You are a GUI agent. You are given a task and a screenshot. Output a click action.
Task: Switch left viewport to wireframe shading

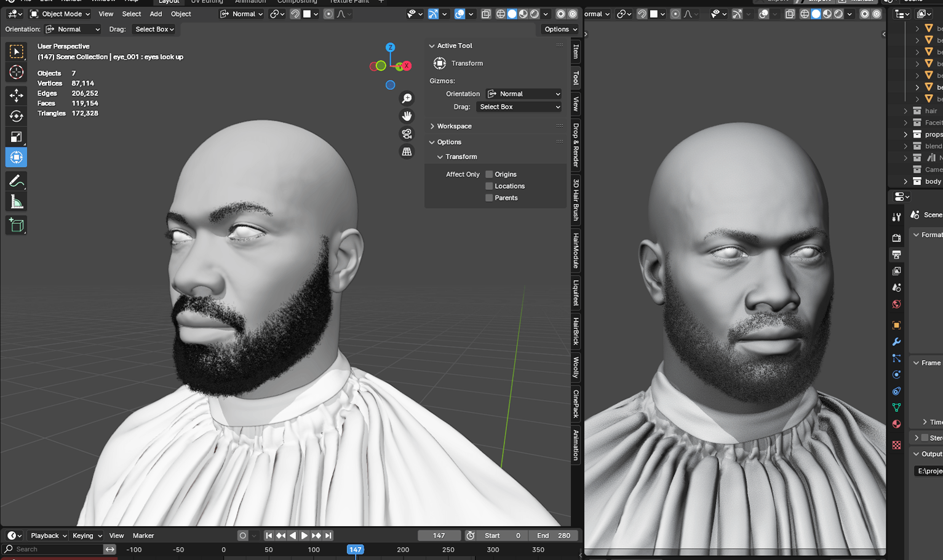[501, 14]
